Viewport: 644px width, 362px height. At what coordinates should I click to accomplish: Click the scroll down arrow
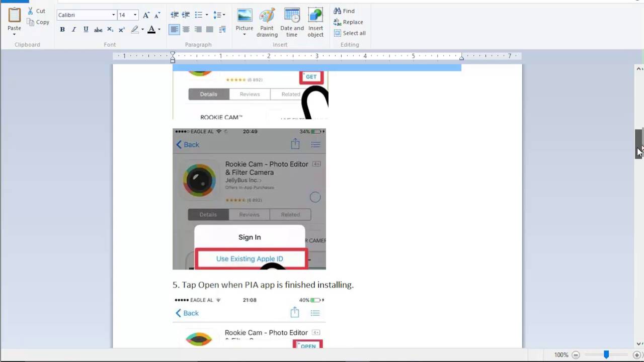click(639, 344)
